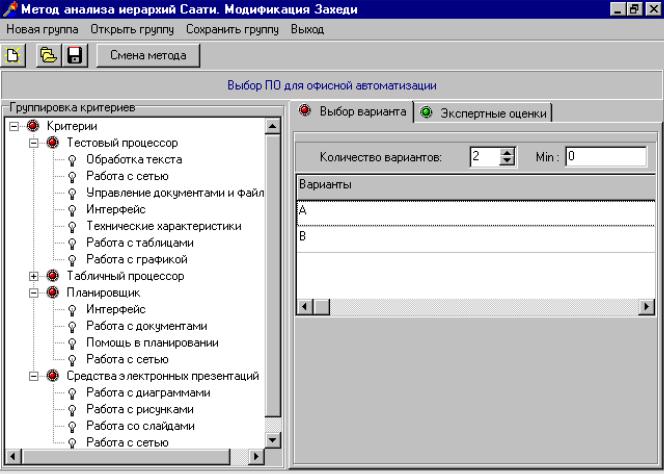Open the Новая группа menu

pyautogui.click(x=41, y=30)
